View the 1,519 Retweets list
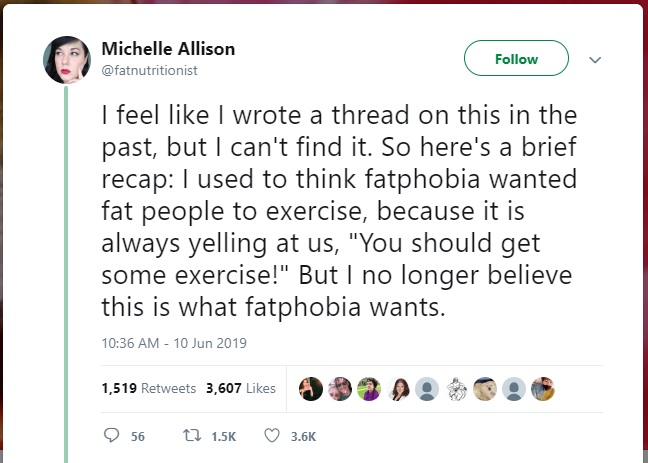648x463 pixels. pyautogui.click(x=149, y=389)
